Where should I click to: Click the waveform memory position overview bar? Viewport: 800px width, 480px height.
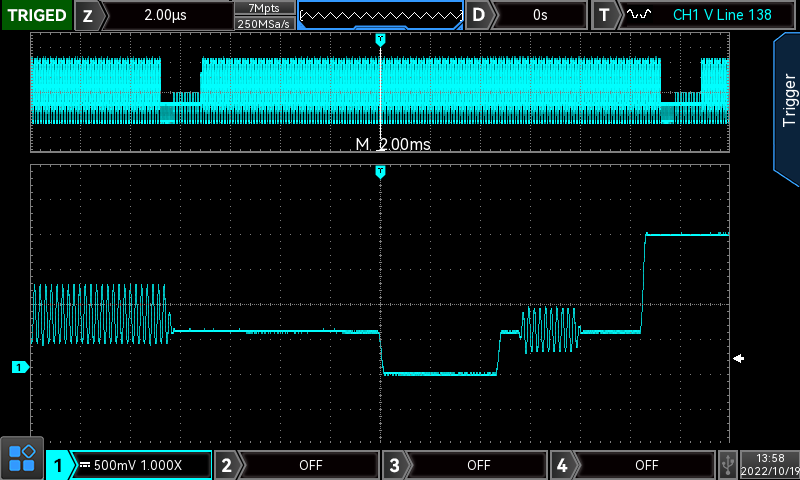381,15
